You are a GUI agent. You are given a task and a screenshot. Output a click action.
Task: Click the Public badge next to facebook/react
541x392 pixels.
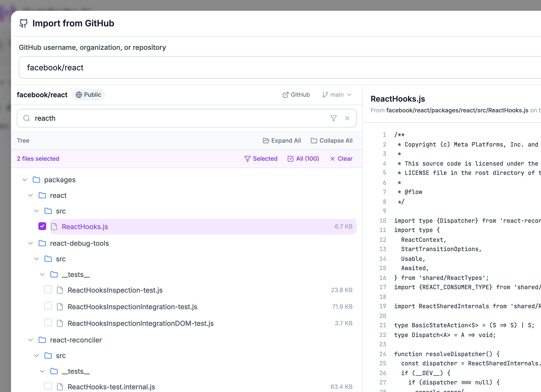(88, 95)
